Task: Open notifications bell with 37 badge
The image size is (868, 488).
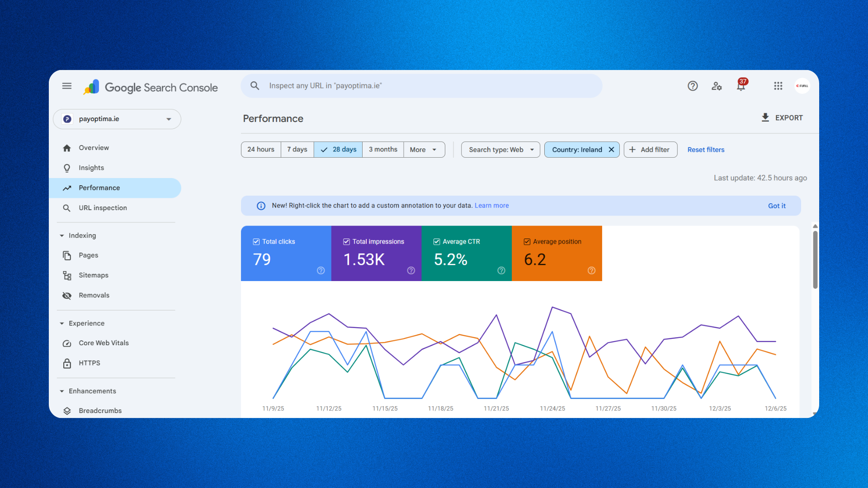Action: [741, 85]
